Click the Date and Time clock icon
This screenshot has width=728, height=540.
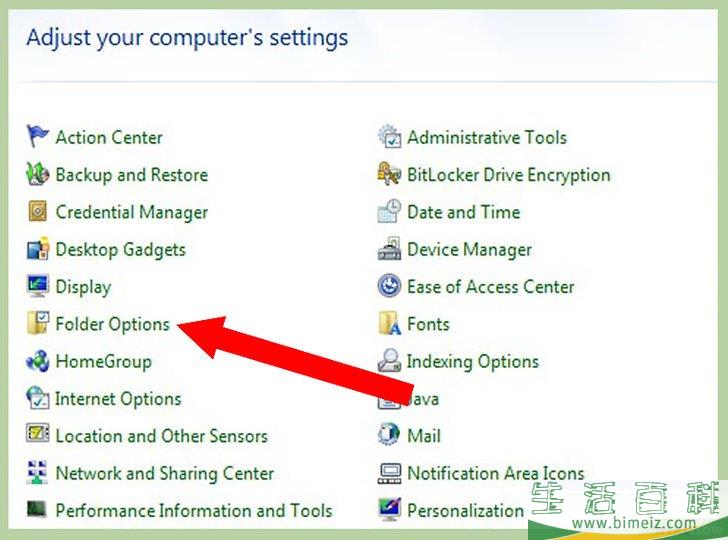[x=389, y=211]
